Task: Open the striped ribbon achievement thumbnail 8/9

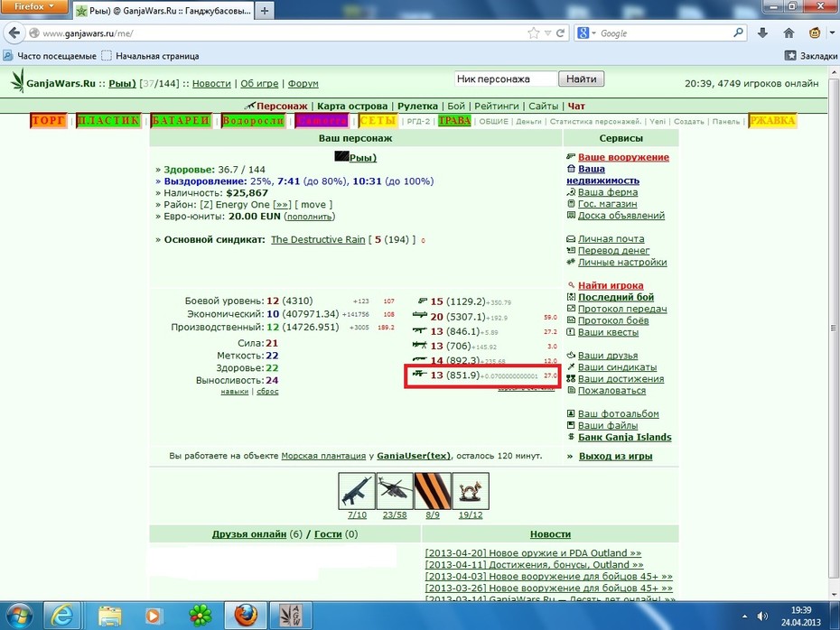Action: click(x=433, y=491)
